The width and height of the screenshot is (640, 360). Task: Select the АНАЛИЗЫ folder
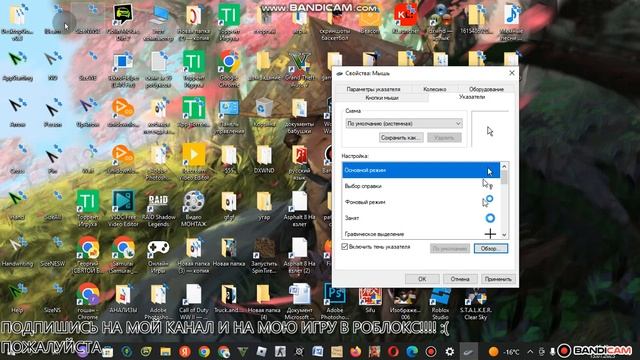click(123, 299)
